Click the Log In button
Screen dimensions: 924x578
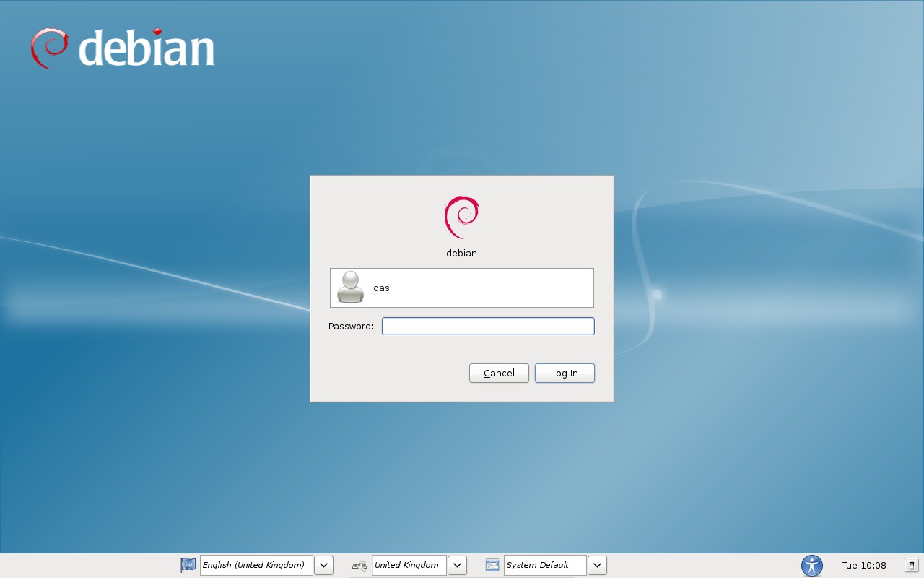[565, 373]
